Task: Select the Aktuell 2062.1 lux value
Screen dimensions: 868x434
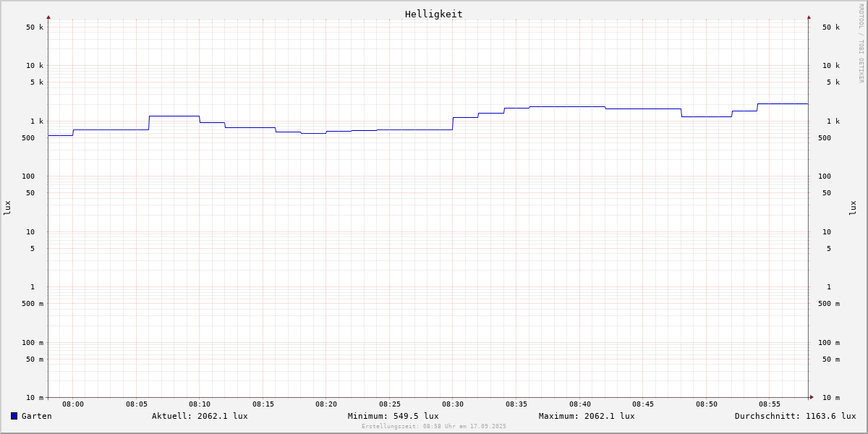Action: tap(200, 416)
